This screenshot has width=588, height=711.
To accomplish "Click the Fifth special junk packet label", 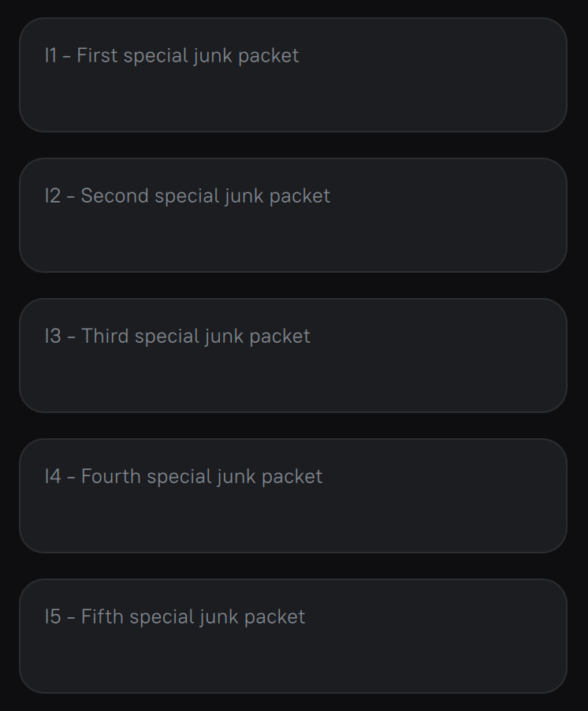I will (174, 616).
